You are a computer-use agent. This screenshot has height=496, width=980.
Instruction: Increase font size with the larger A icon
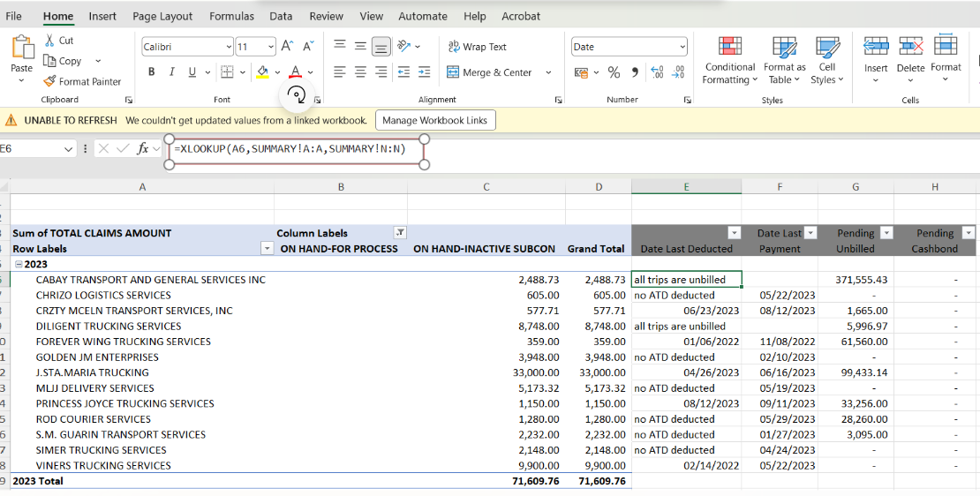point(287,46)
